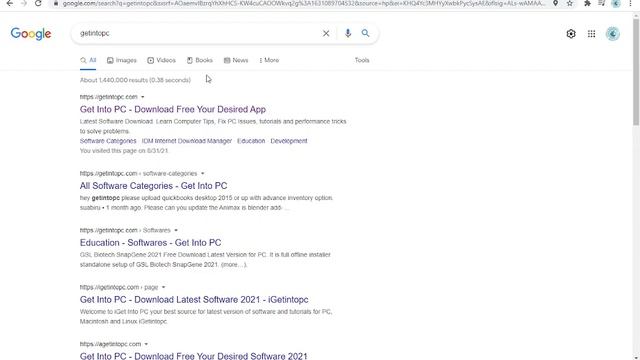Open result Get Into PC - Download Free Your Desired App
The image size is (640, 360).
[x=173, y=109]
